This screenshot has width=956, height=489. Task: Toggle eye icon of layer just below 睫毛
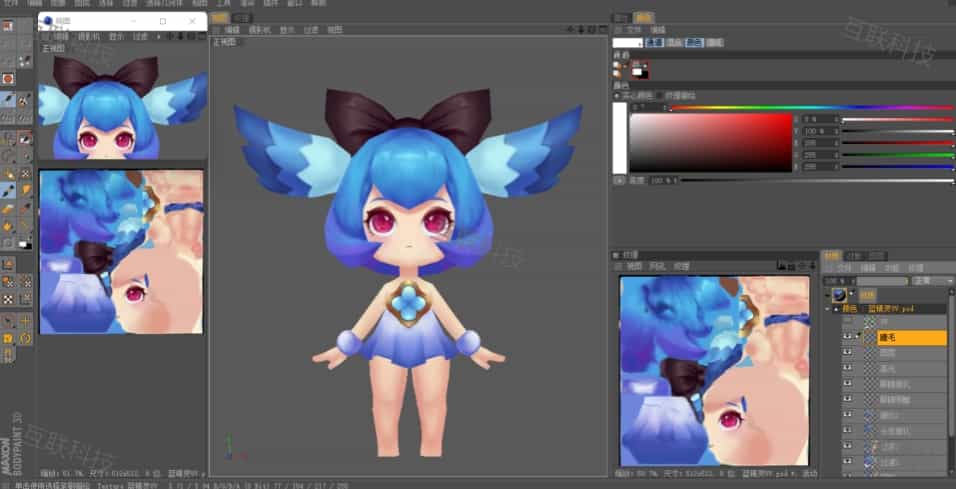pyautogui.click(x=847, y=353)
